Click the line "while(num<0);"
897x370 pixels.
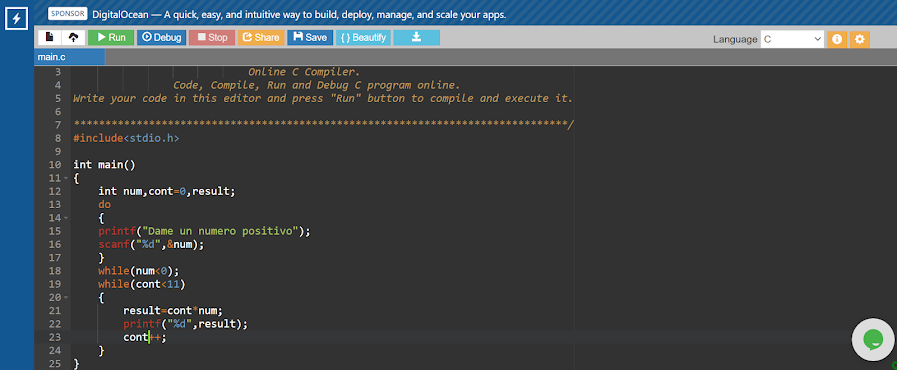point(138,270)
